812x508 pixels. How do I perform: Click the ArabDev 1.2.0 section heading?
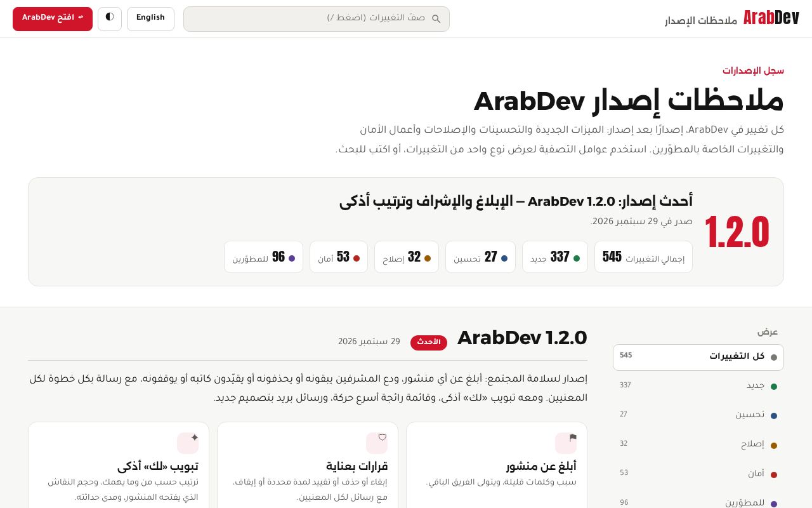point(522,339)
